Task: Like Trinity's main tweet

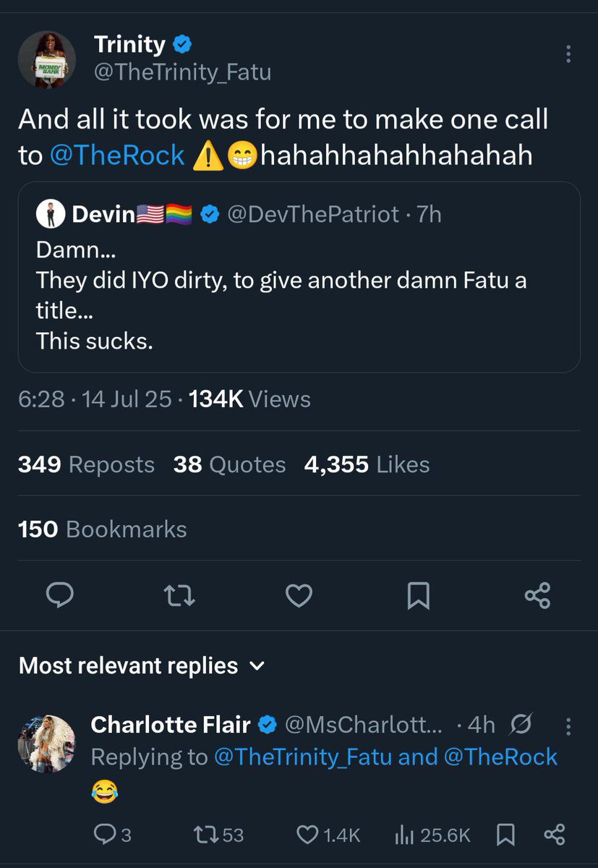Action: coord(299,595)
